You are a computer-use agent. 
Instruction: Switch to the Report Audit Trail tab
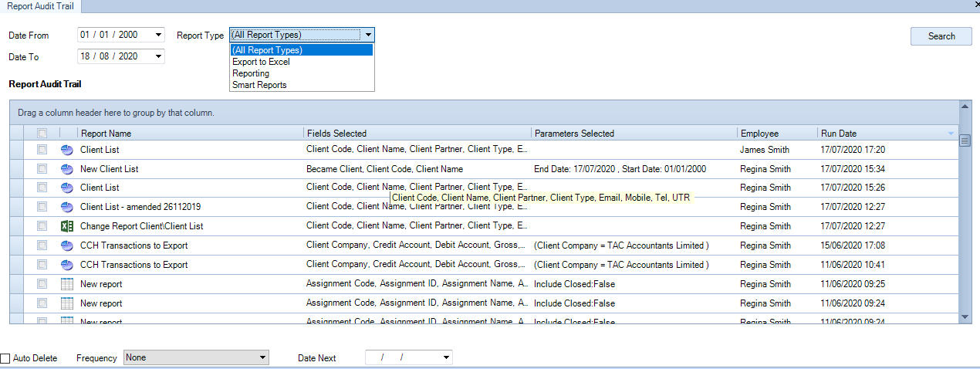pyautogui.click(x=40, y=5)
